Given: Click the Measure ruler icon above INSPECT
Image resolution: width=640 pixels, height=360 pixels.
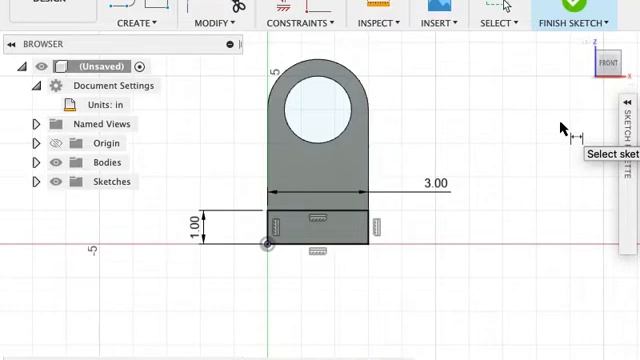Looking at the screenshot, I should point(378,4).
